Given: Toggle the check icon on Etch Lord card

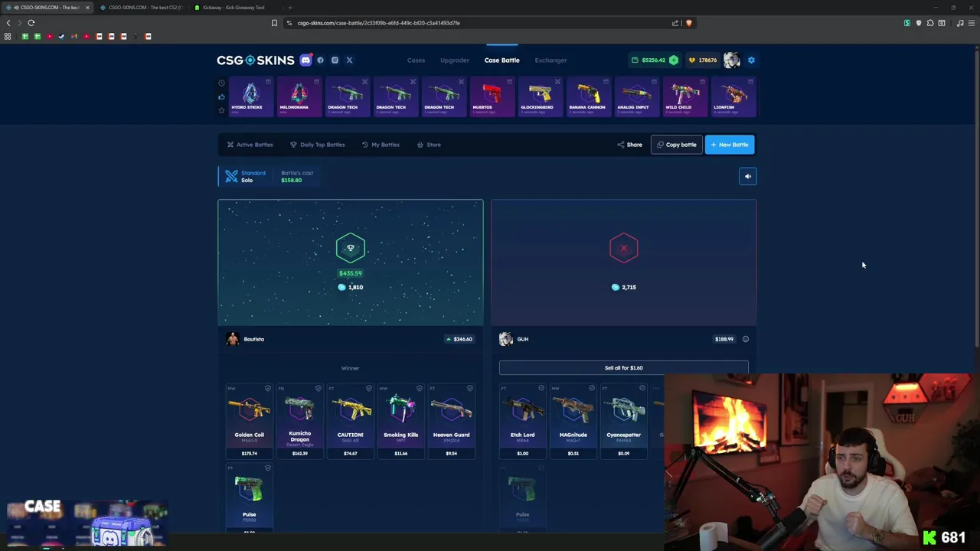Looking at the screenshot, I should point(541,388).
